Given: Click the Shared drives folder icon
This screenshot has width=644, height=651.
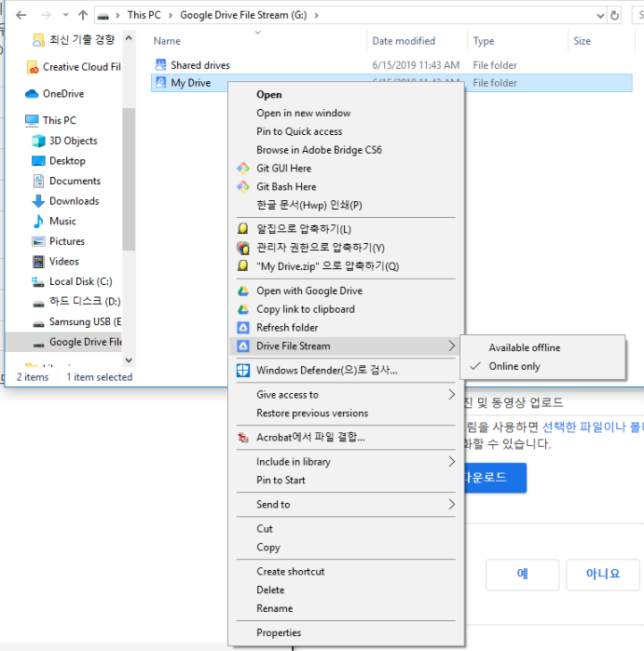Looking at the screenshot, I should coord(160,65).
